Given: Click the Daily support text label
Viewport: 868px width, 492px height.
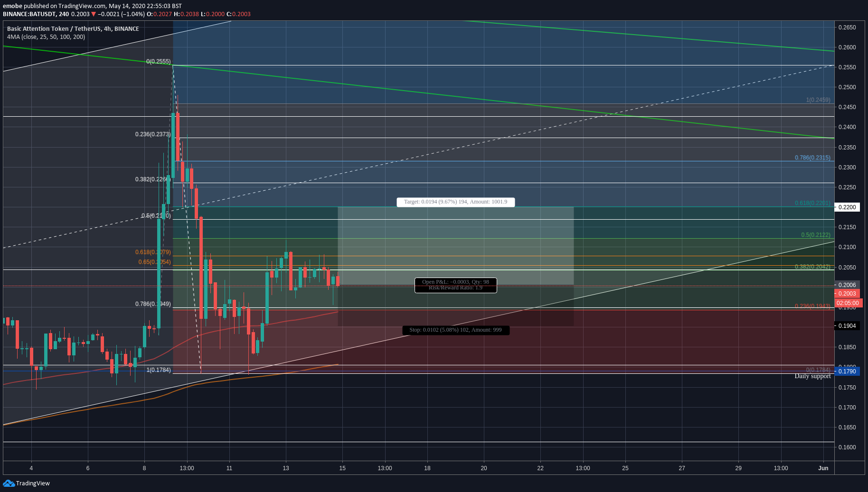Looking at the screenshot, I should pos(812,376).
